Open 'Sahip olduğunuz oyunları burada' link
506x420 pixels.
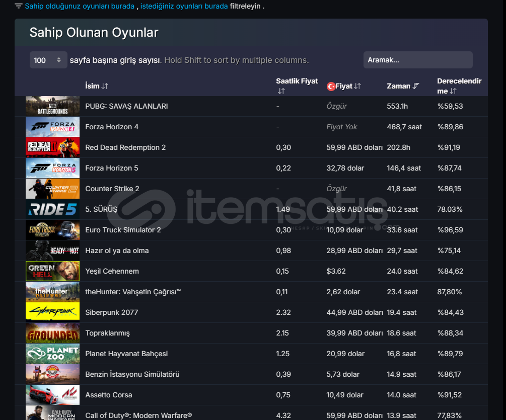(x=80, y=6)
